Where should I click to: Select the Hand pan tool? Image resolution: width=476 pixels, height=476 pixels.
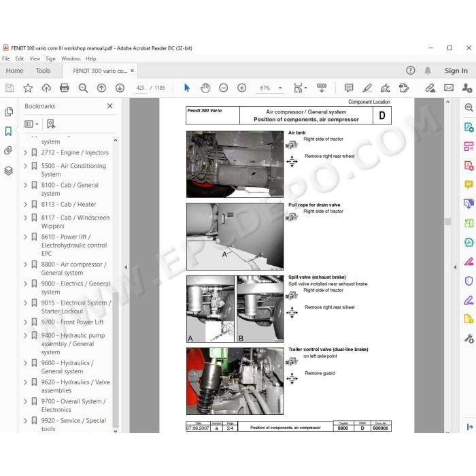[205, 88]
